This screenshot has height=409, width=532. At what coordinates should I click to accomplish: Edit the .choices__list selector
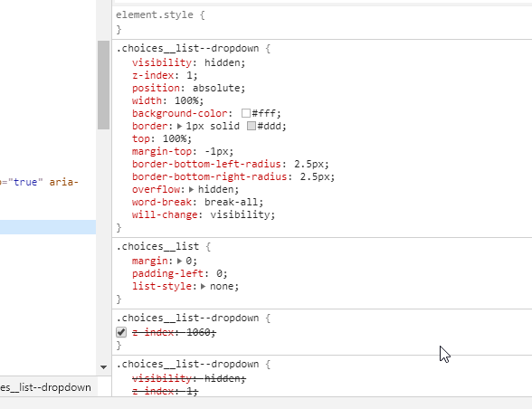pyautogui.click(x=157, y=246)
